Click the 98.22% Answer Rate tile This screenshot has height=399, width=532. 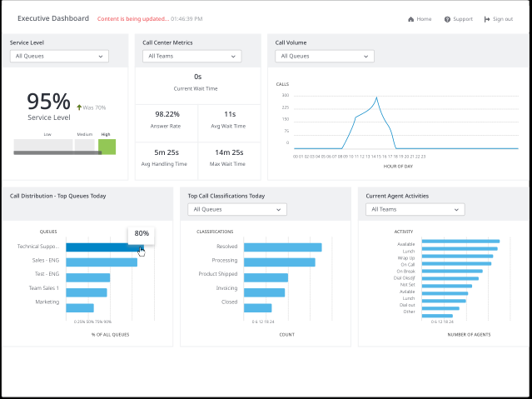pos(167,118)
